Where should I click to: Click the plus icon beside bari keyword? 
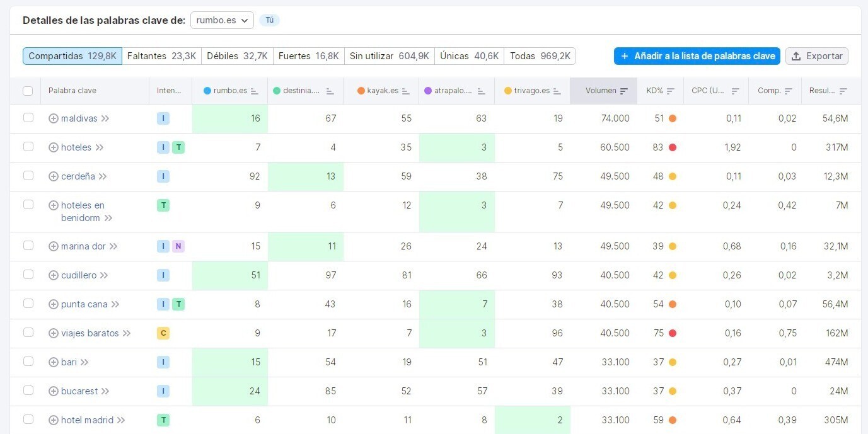point(54,362)
